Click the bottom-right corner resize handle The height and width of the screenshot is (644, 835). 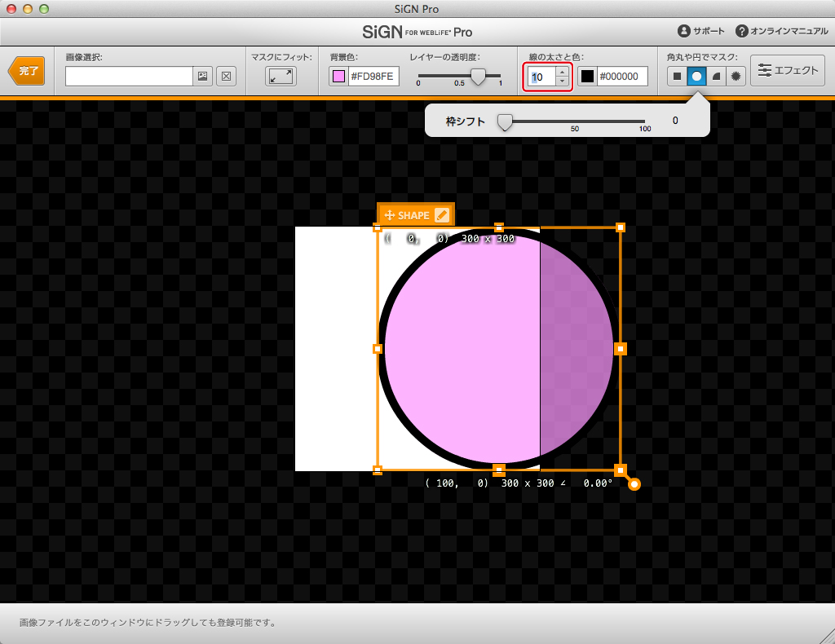point(621,470)
